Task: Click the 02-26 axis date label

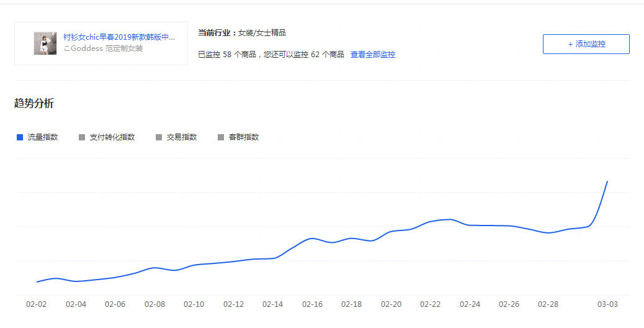Action: (x=509, y=304)
